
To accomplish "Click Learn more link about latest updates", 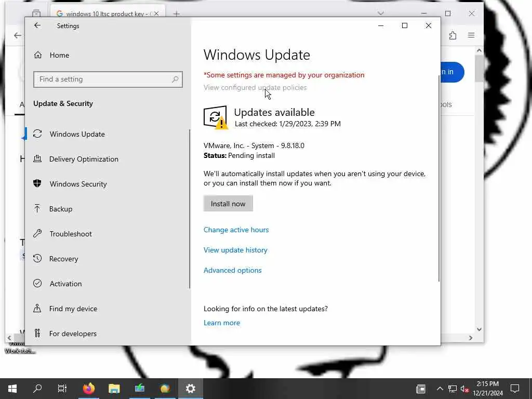I will tap(221, 323).
